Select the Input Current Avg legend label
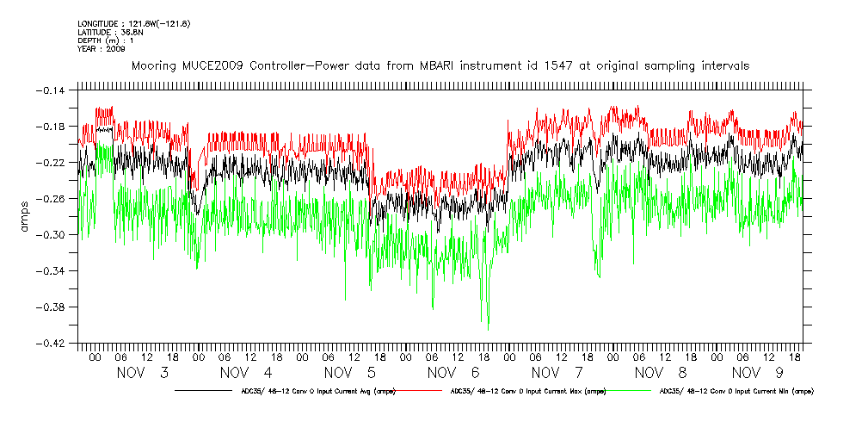 [x=317, y=391]
